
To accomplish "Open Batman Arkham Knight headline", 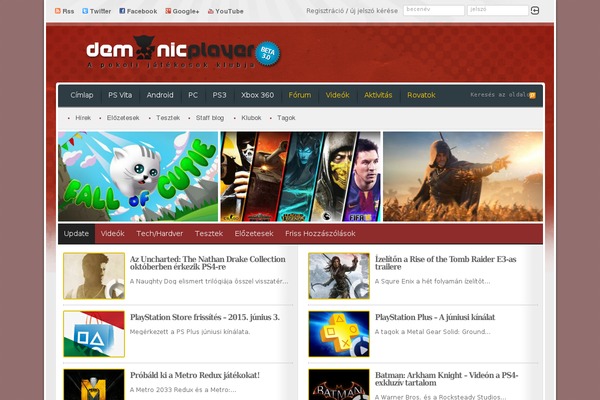I will 446,379.
